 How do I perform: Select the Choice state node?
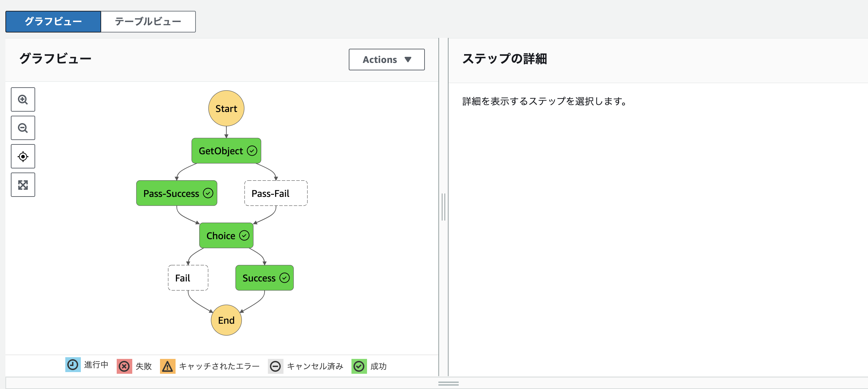pos(226,235)
